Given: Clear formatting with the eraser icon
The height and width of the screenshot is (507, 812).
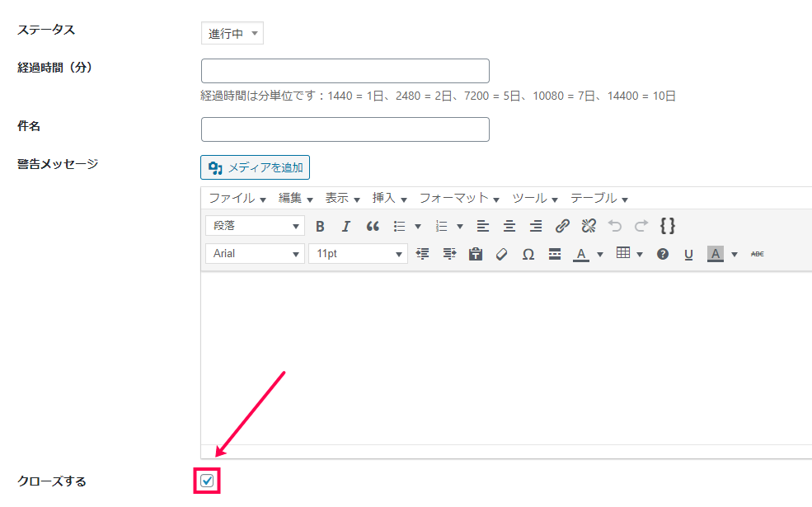Looking at the screenshot, I should tap(501, 254).
